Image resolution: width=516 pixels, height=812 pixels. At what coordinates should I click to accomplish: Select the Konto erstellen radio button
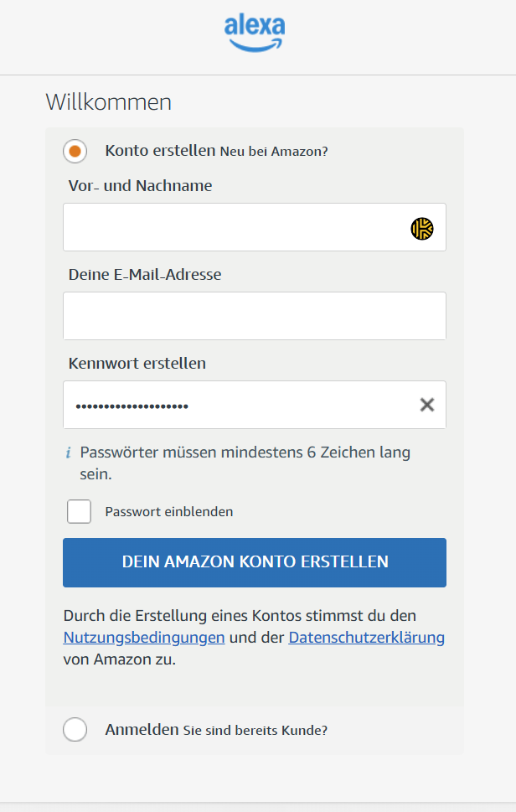[75, 152]
